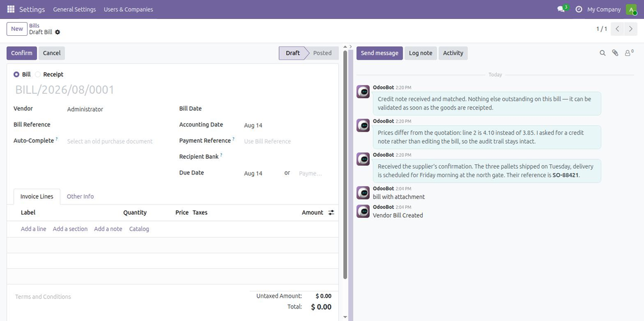Show followers person icon in chatter
Viewport: 644px width, 321px height.
click(x=629, y=53)
